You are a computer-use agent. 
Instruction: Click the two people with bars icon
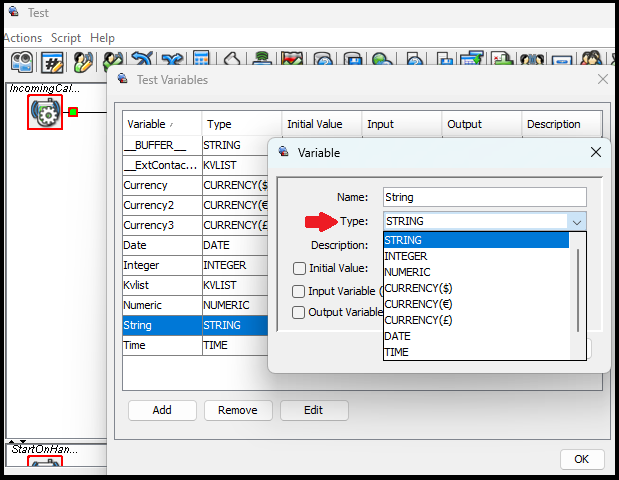532,59
